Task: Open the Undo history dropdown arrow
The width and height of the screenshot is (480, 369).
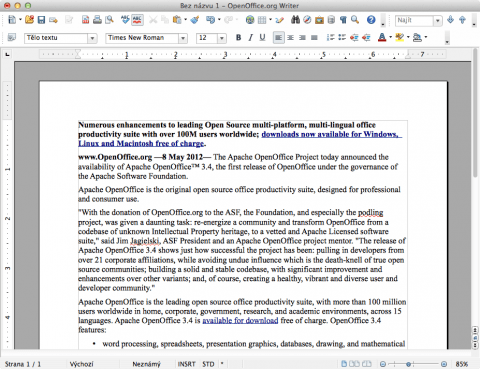Action: 219,20
